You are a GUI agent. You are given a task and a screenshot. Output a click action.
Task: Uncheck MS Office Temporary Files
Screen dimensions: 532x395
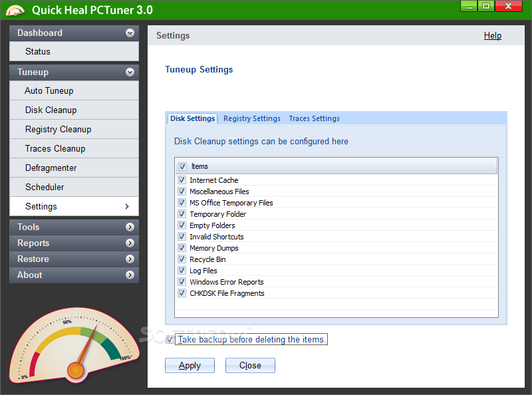pyautogui.click(x=182, y=203)
